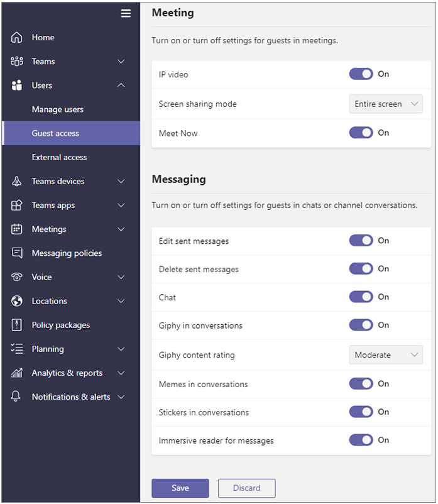438x504 pixels.
Task: Toggle Memes in conversations off
Action: pos(361,383)
